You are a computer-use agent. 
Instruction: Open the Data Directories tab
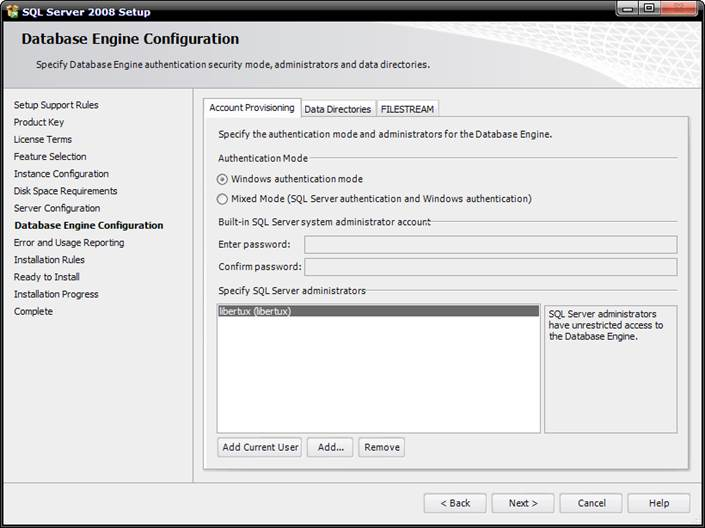point(338,109)
